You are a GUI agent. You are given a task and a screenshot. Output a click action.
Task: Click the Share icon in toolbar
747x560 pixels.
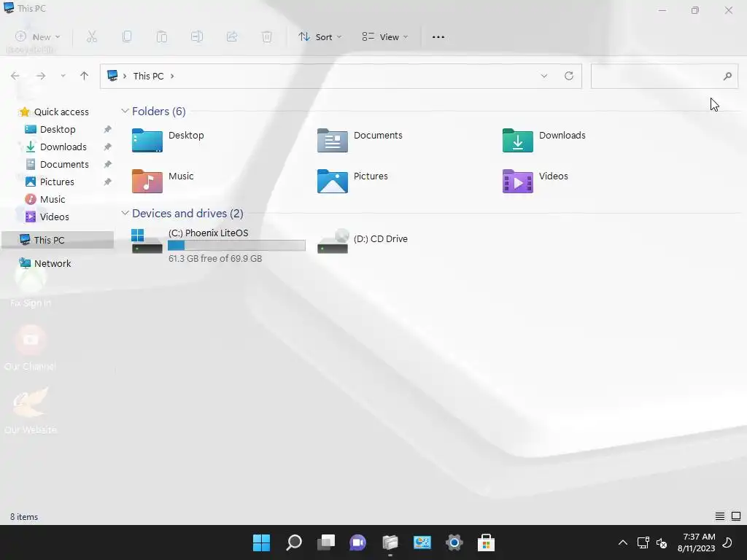[x=232, y=36]
